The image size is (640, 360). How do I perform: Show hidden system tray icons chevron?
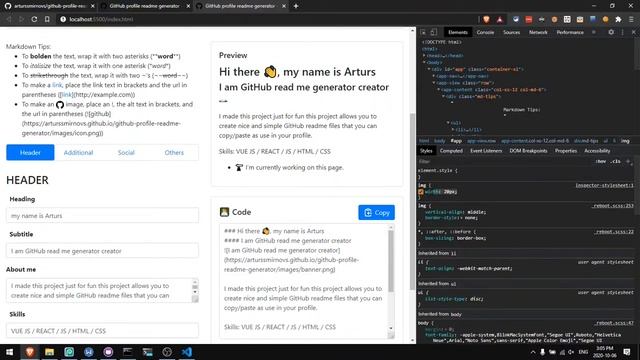click(x=533, y=352)
